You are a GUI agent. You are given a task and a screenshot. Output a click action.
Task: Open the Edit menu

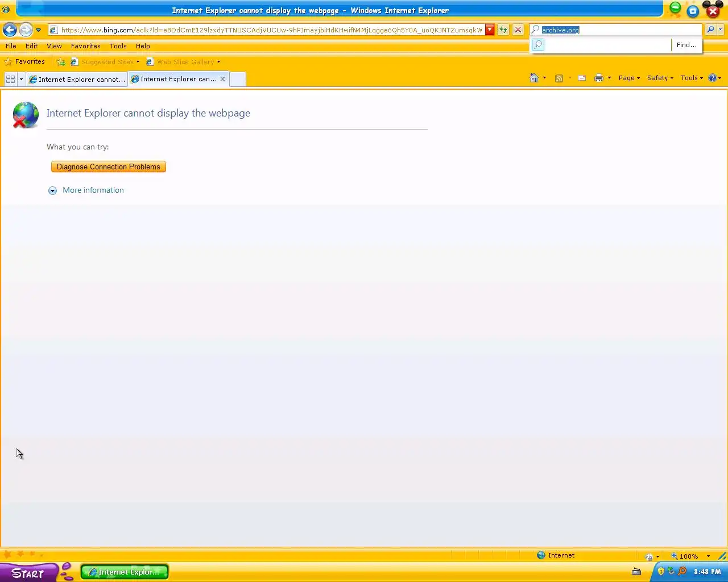pos(32,46)
